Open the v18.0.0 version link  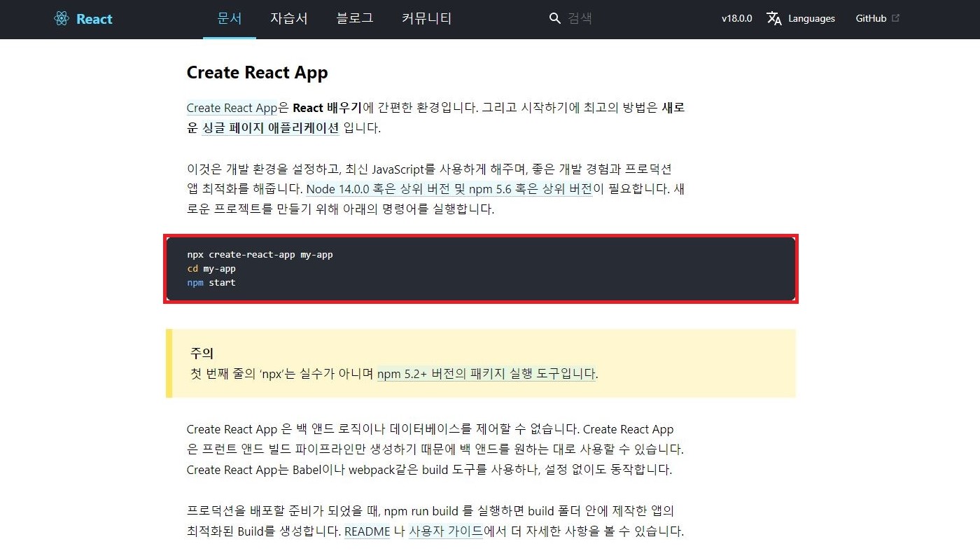(736, 19)
